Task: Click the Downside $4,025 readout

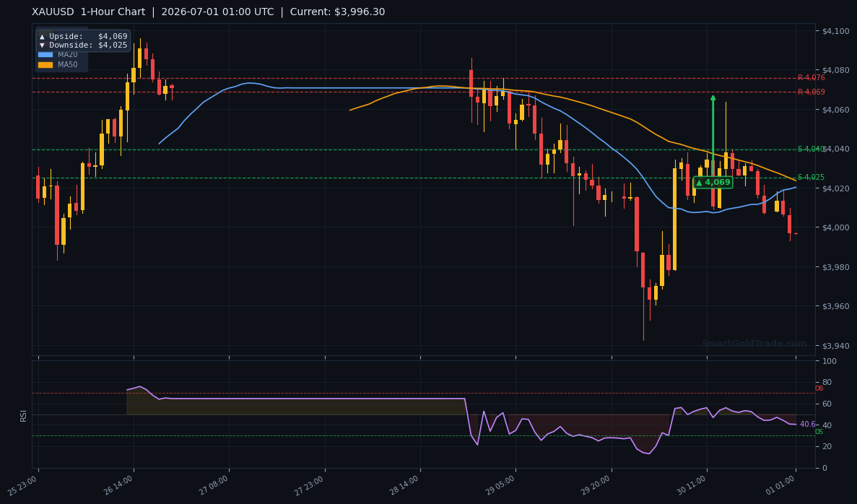Action: (83, 45)
